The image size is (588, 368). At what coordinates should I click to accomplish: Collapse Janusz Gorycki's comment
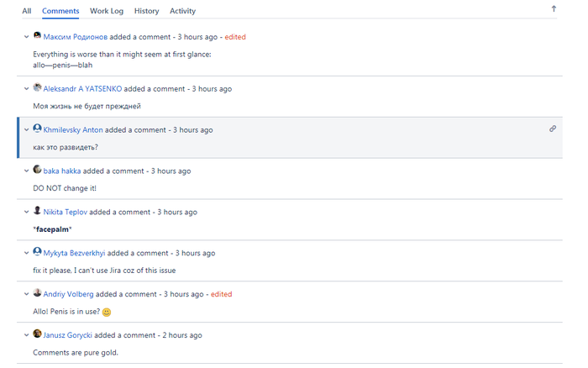tap(27, 335)
